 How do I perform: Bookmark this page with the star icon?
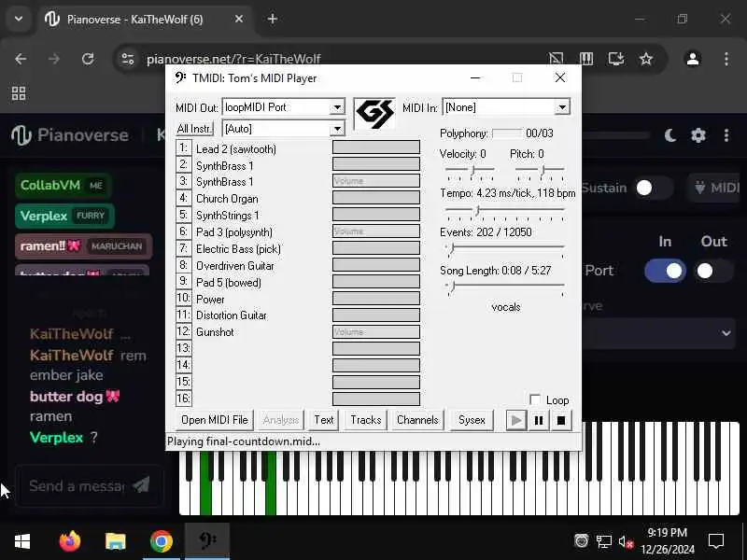coord(646,59)
